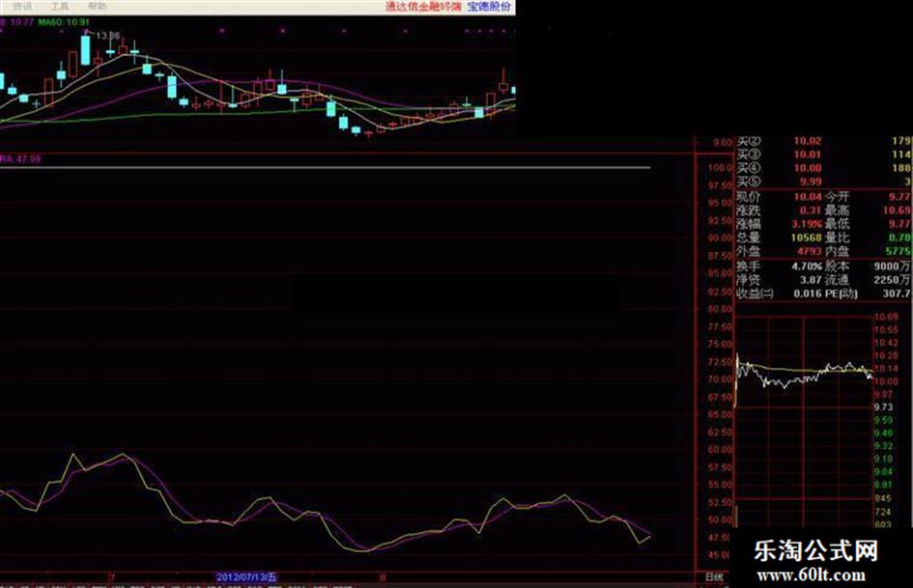Click the 10.69 intraday axis price
This screenshot has height=588, width=913.
tap(886, 318)
